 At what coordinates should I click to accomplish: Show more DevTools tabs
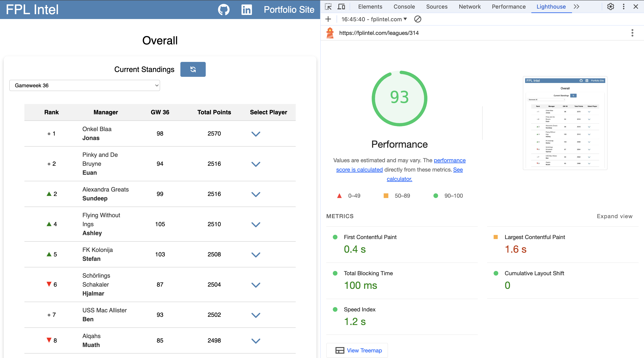pyautogui.click(x=577, y=7)
